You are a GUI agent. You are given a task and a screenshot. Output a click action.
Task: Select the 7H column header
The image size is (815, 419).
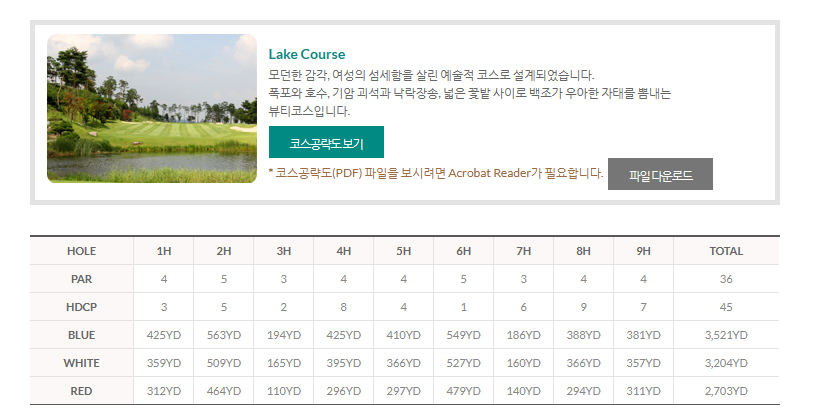(523, 251)
